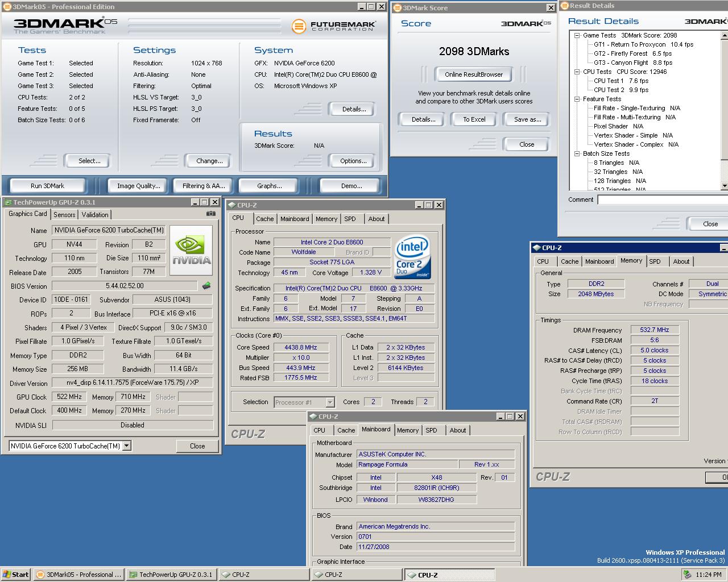728x582 pixels.
Task: Collapse the Feature Tests tree node
Action: (577, 99)
